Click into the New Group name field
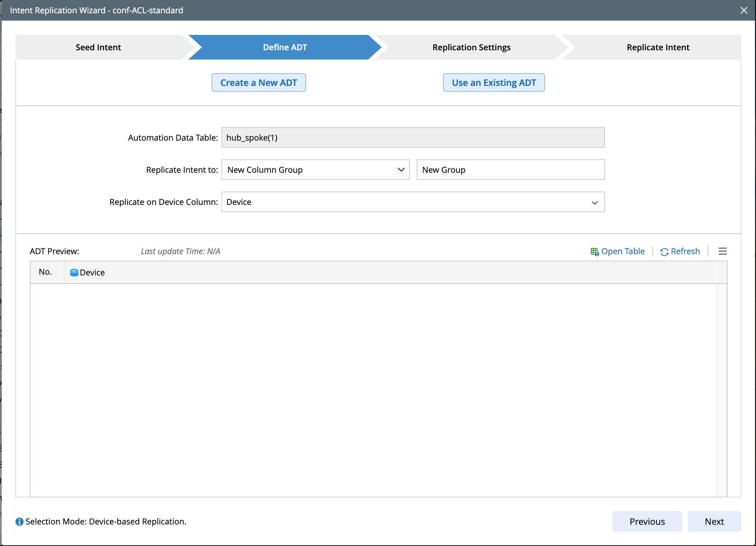This screenshot has height=546, width=756. [x=510, y=170]
